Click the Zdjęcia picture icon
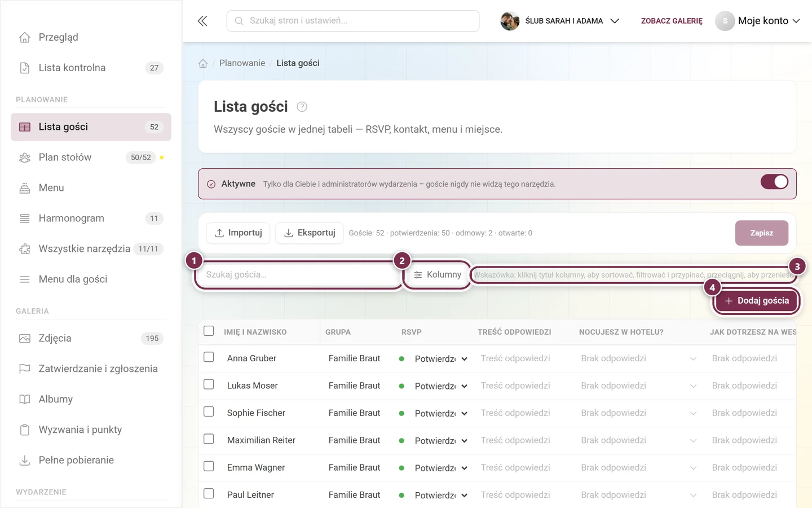Screen dimensions: 812x508 click(25, 339)
